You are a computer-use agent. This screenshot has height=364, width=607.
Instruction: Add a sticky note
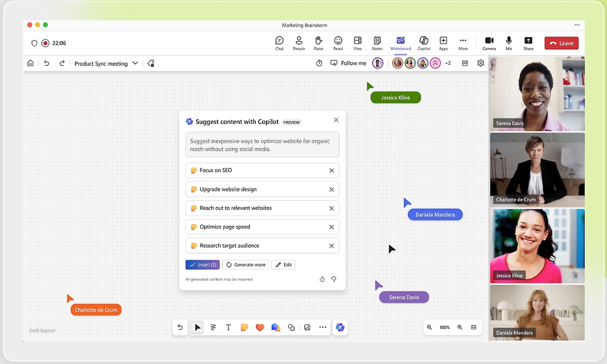tap(244, 327)
